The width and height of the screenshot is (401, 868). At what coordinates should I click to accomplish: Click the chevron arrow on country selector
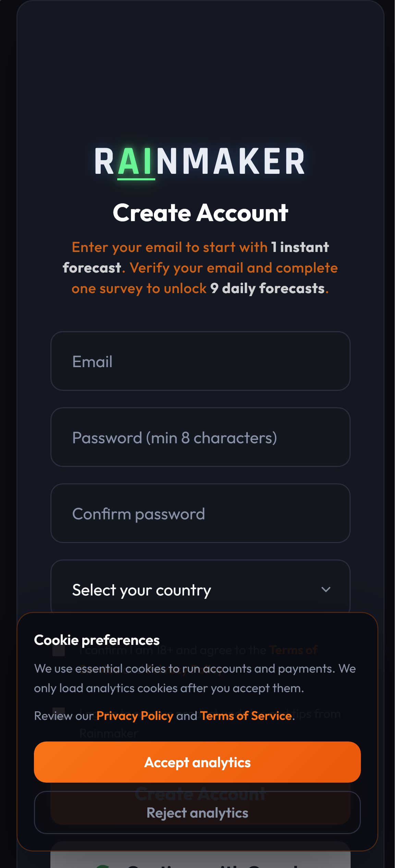326,590
